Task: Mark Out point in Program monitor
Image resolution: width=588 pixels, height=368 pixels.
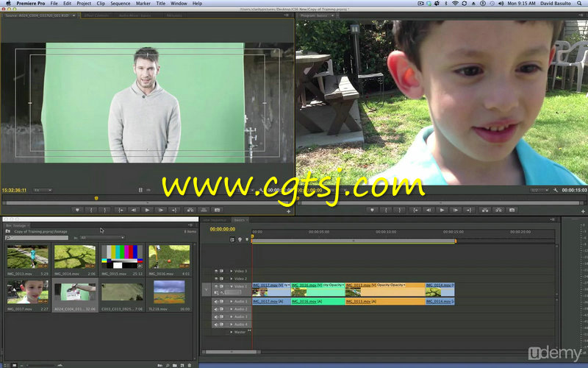Action: [399, 210]
